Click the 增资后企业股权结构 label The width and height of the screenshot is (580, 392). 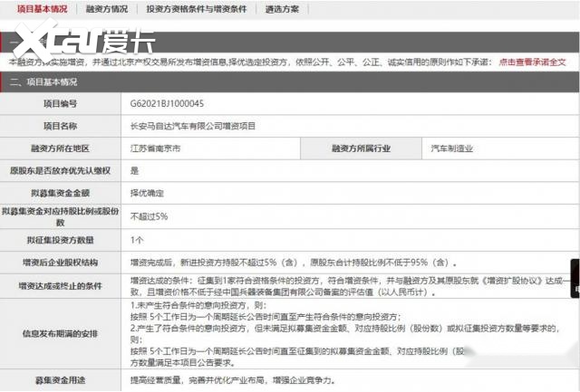(61, 263)
